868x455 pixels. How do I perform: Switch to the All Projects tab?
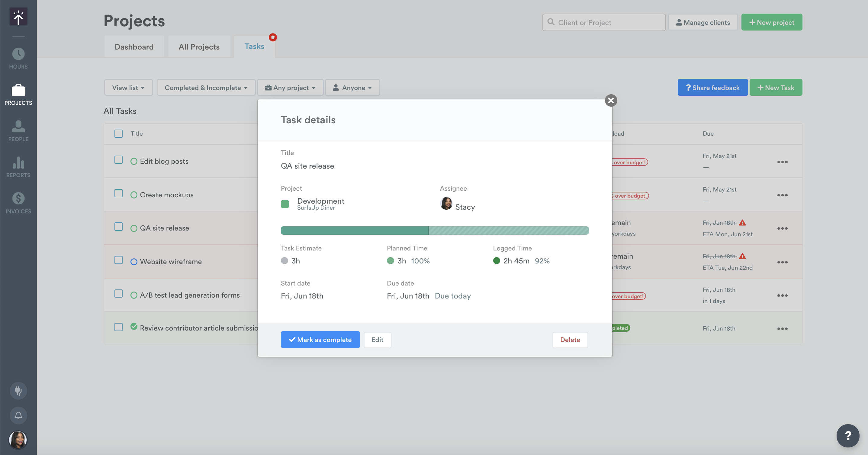[x=199, y=47]
